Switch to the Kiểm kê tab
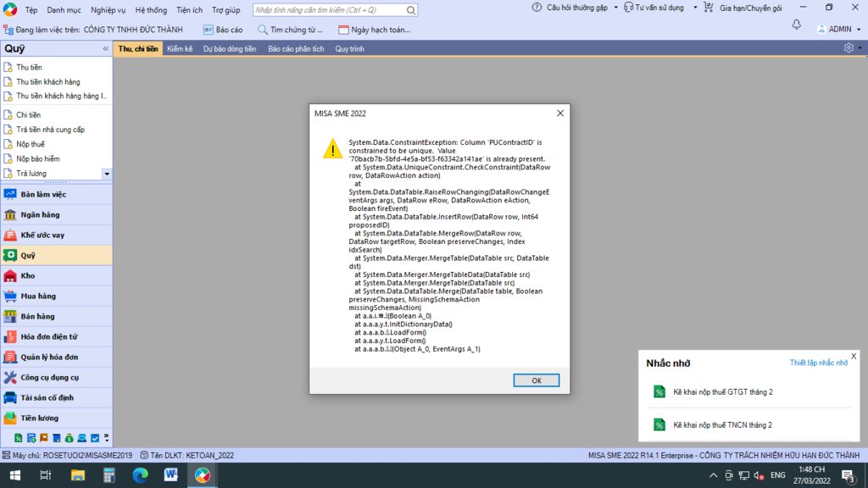The image size is (868, 488). pos(180,48)
